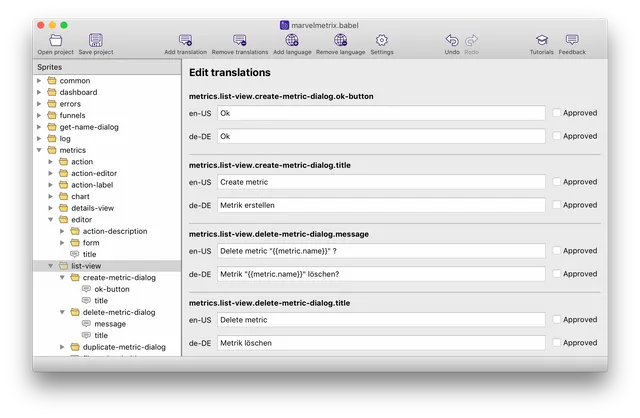Screen dimensions: 640x418
Task: Expand the dashboard folder arrow
Action: tap(39, 92)
